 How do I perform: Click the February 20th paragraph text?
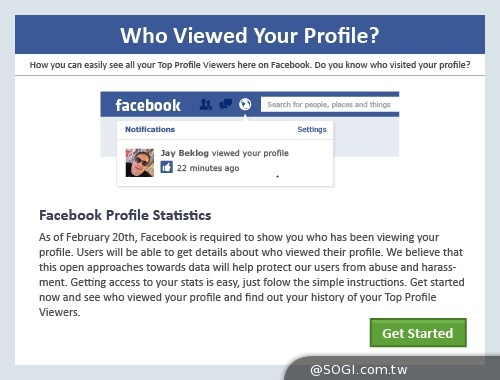252,275
